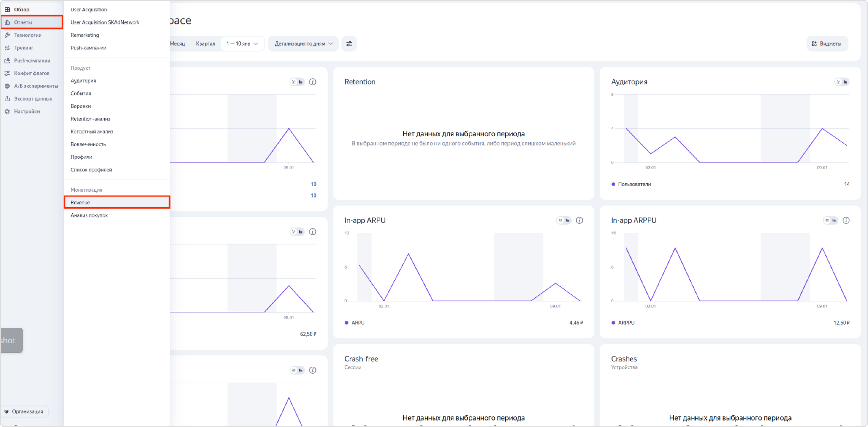Screen dimensions: 868x427
Task: Switch the In-app ARPPU widget to bar chart
Action: (x=834, y=220)
